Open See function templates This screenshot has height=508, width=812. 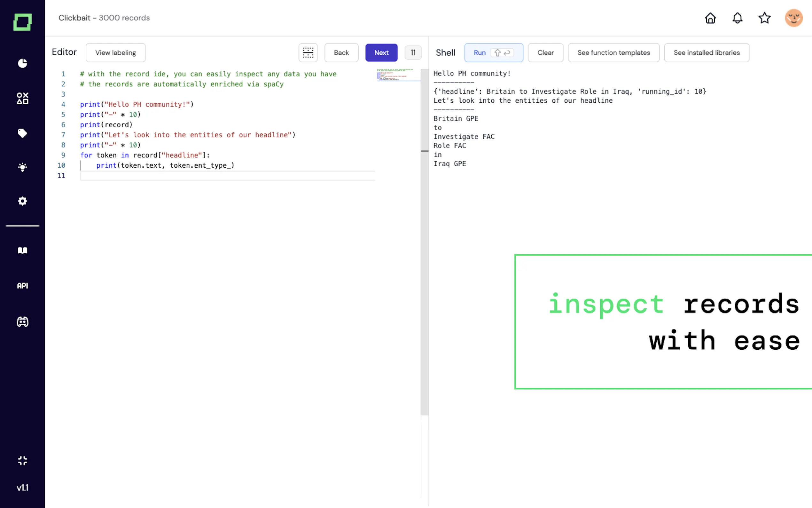point(613,52)
